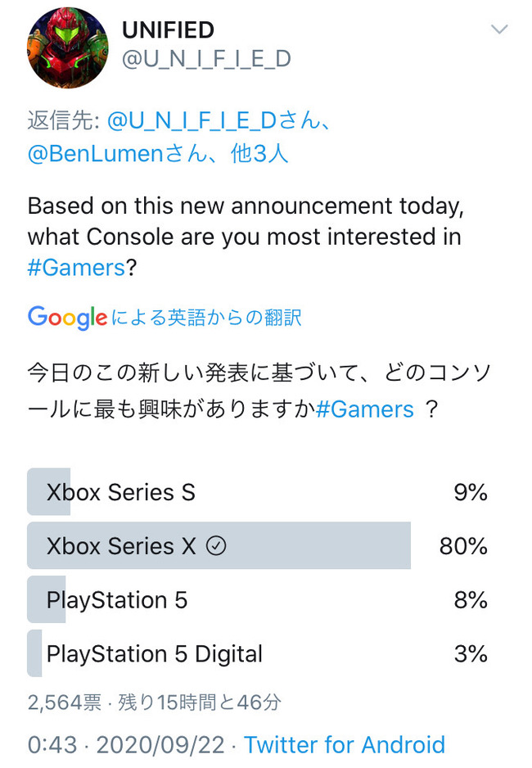Select the Xbox Series X poll option
Image resolution: width=532 pixels, height=768 pixels.
point(121,546)
